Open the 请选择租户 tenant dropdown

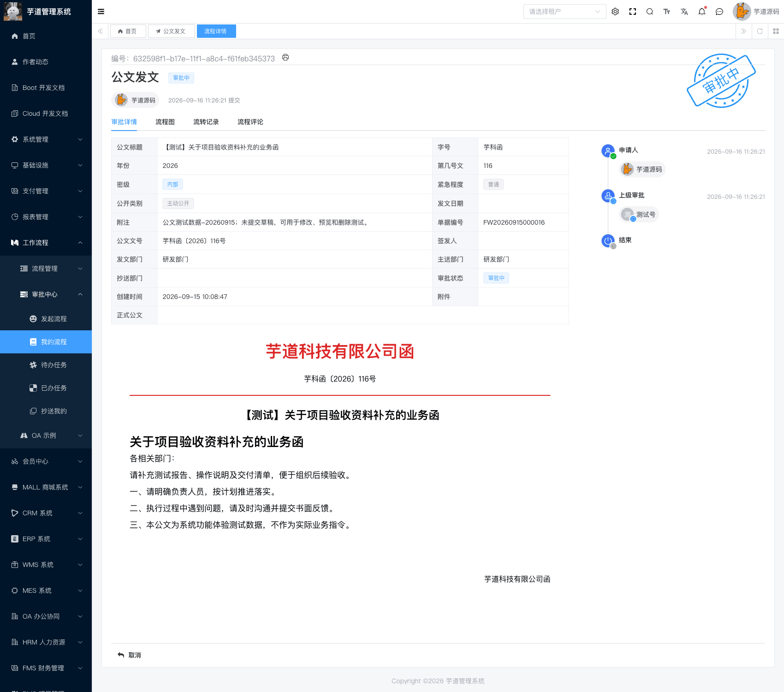click(x=564, y=12)
